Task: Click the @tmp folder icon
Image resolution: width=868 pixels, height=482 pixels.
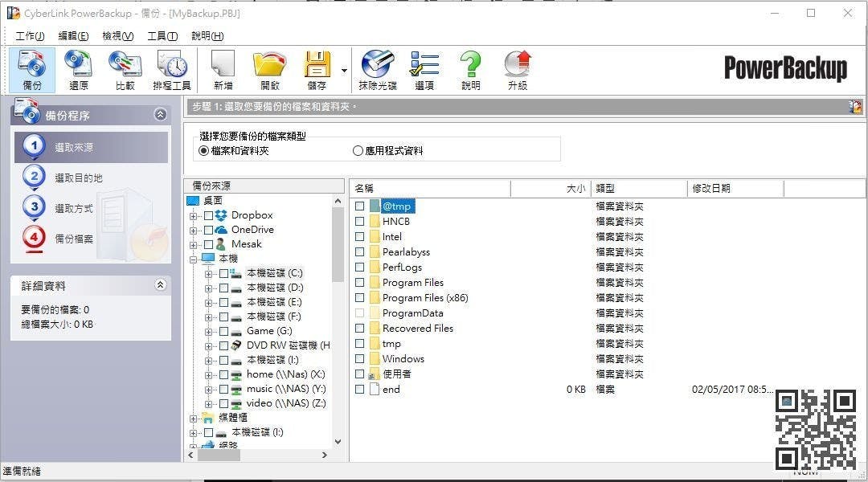Action: 375,206
